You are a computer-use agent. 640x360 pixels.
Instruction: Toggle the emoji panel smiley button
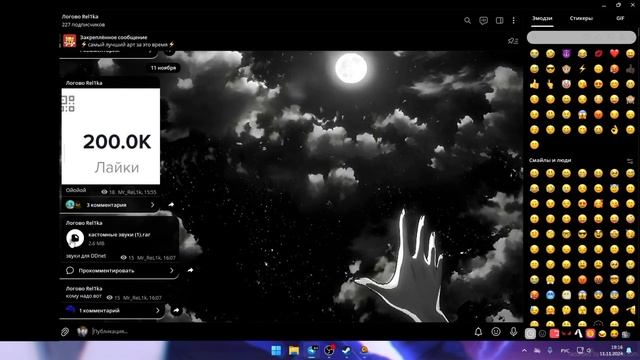pos(496,332)
